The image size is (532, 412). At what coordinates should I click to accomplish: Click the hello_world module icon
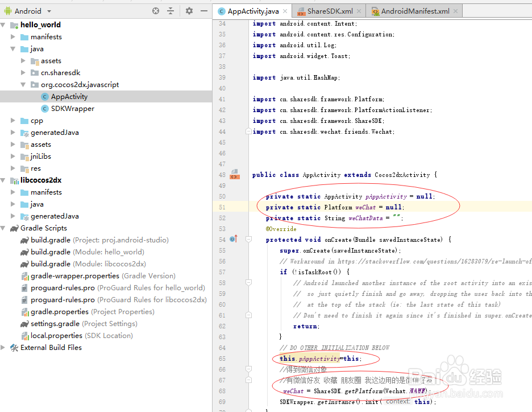14,25
